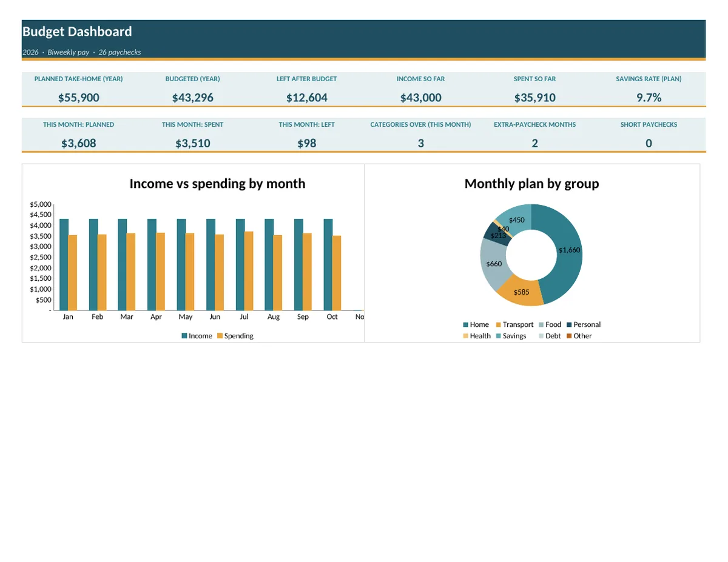
Task: Select the 'CATEGORIES OVER (THIS MONTH)' label
Action: coord(420,124)
